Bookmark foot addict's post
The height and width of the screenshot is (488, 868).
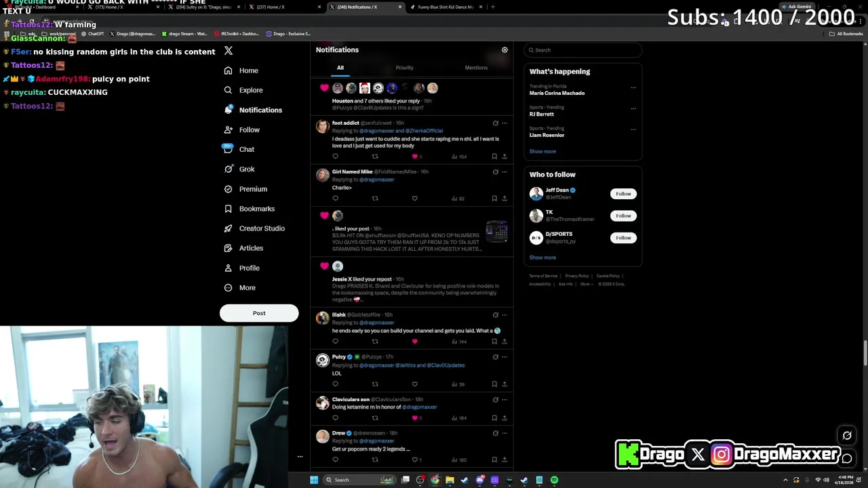pos(494,157)
